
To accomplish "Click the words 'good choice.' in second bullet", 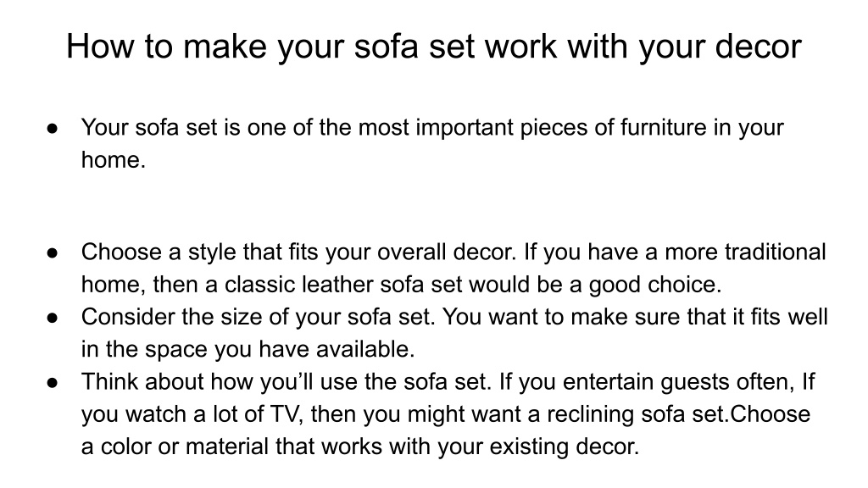I will coord(655,285).
